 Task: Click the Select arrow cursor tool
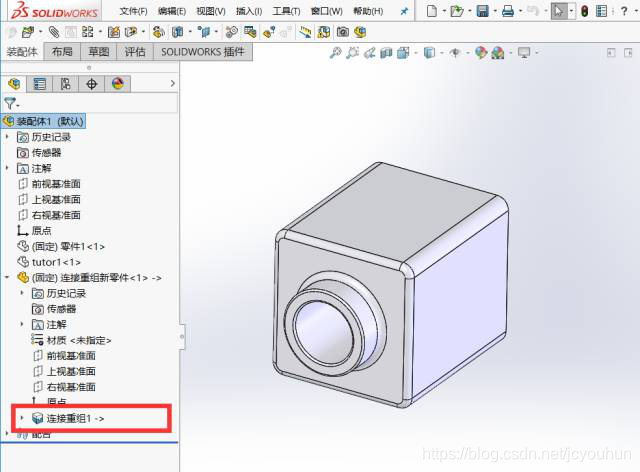pyautogui.click(x=558, y=11)
